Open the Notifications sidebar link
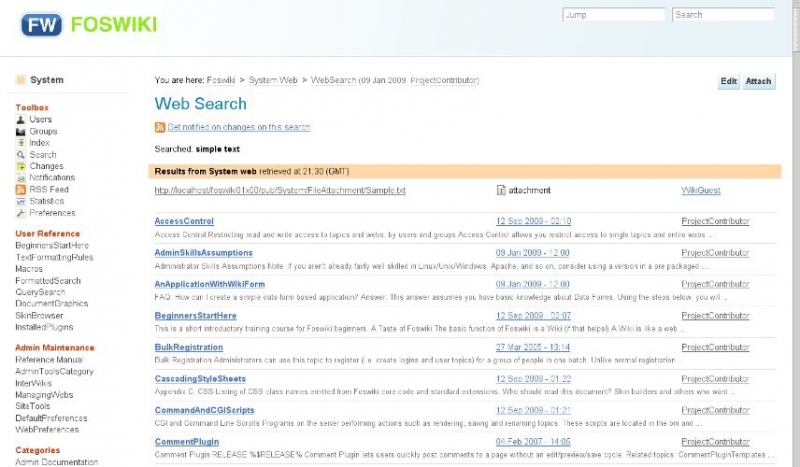This screenshot has height=467, width=800. (x=52, y=178)
